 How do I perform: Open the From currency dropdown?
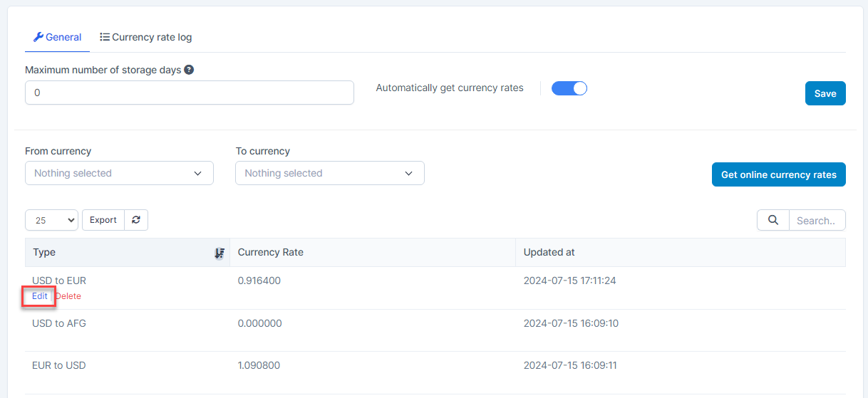point(119,173)
